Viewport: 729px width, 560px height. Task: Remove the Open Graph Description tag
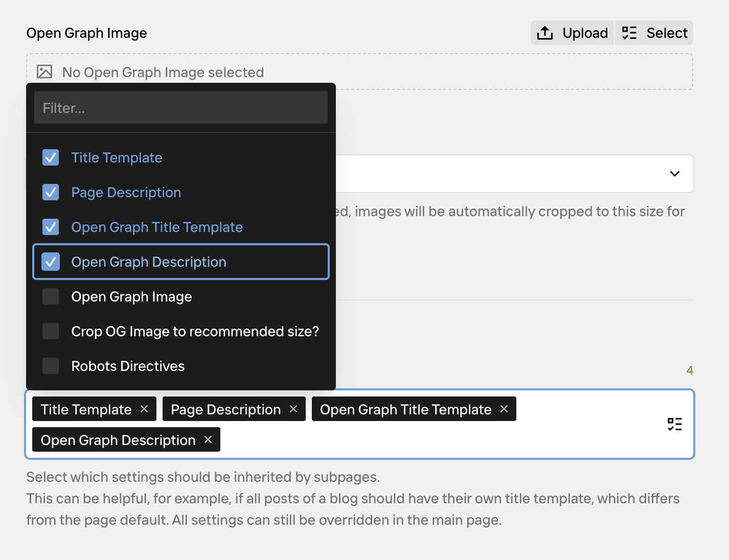tap(208, 439)
